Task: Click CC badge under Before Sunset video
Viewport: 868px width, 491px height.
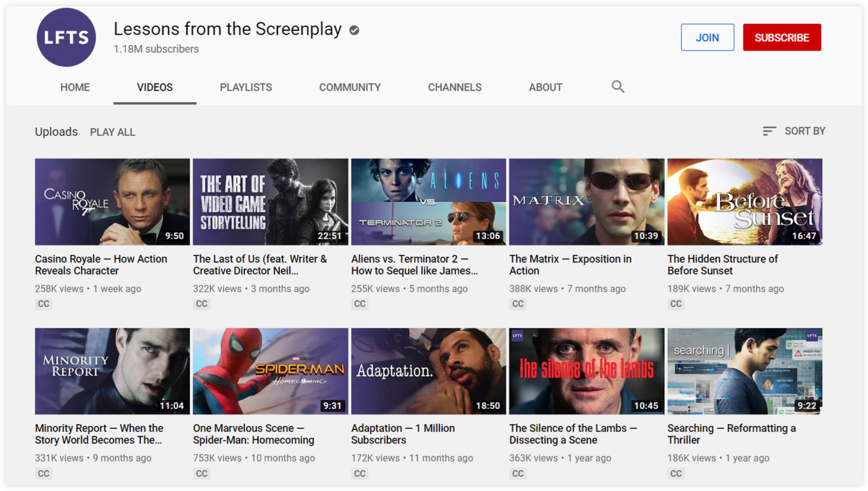Action: point(676,304)
